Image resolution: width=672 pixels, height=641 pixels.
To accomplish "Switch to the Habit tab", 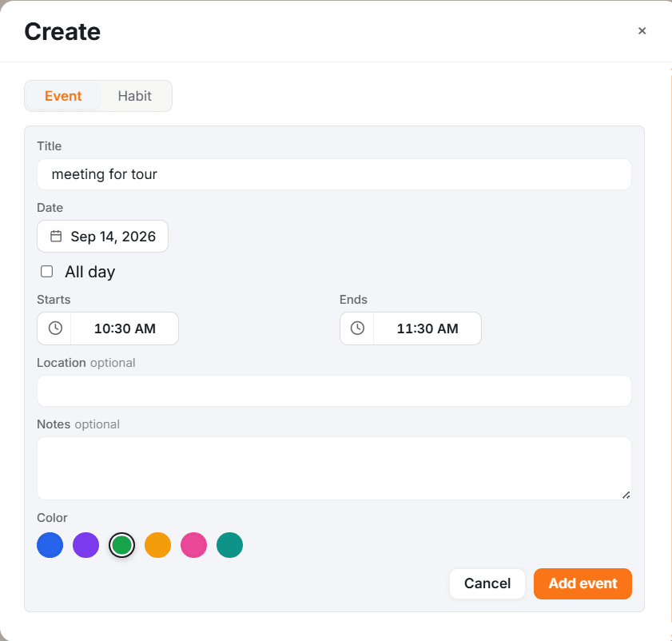I will [x=134, y=96].
